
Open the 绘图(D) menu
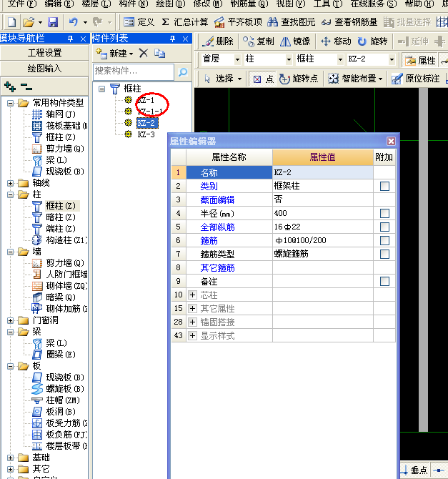click(170, 4)
